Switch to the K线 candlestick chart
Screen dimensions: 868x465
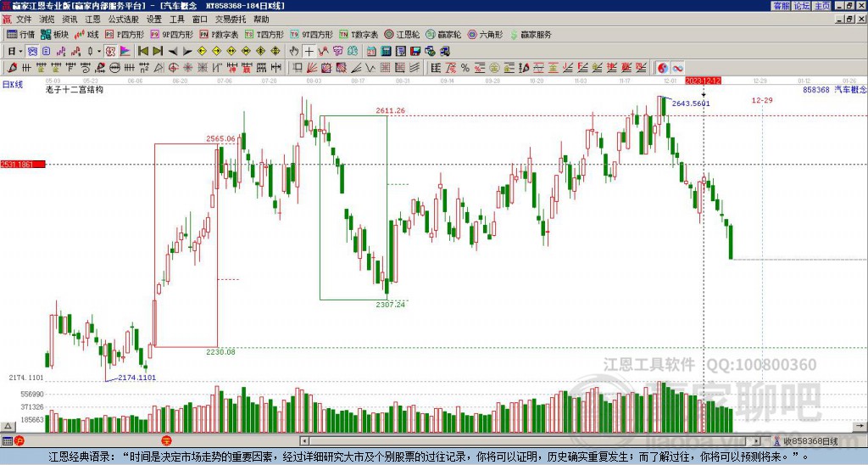(x=86, y=34)
